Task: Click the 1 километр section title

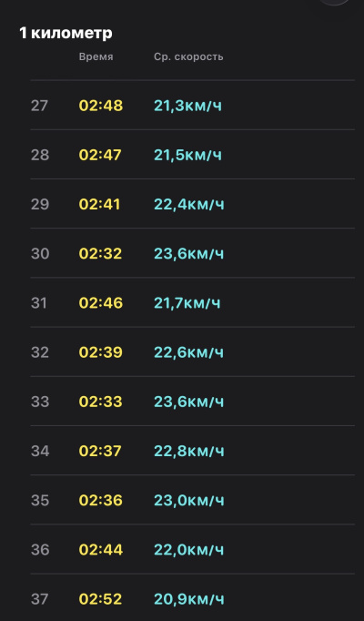Action: click(x=66, y=34)
